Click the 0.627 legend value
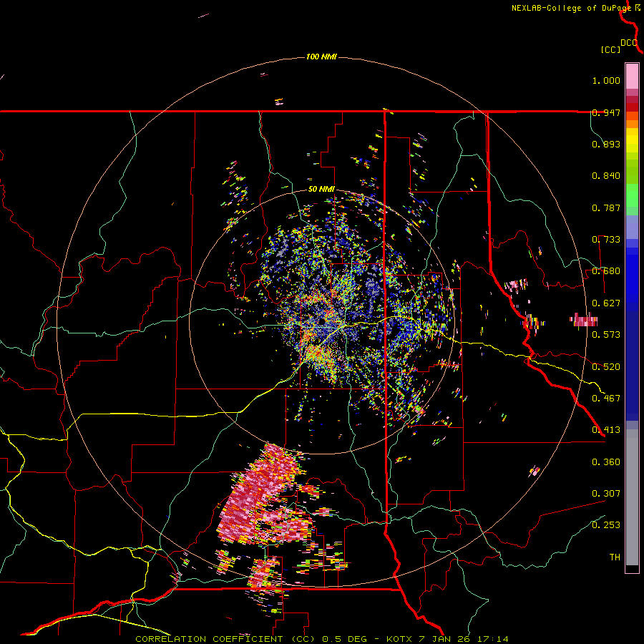 point(606,303)
